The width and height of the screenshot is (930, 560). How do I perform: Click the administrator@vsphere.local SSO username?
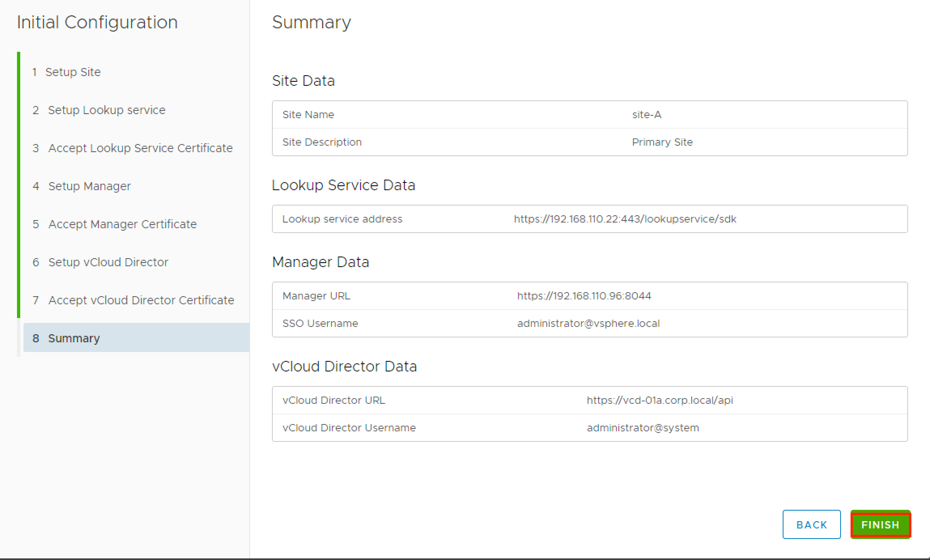click(x=588, y=324)
